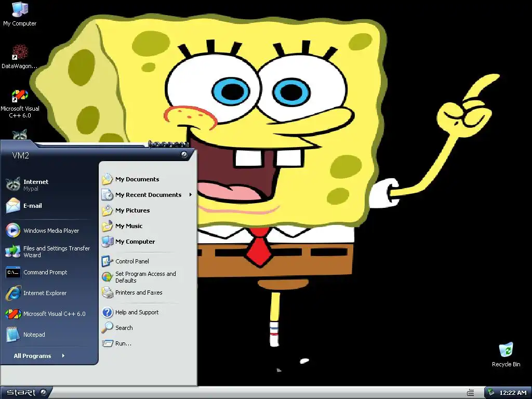Open the E-mail envelope icon
Image resolution: width=532 pixels, height=399 pixels.
tap(13, 206)
